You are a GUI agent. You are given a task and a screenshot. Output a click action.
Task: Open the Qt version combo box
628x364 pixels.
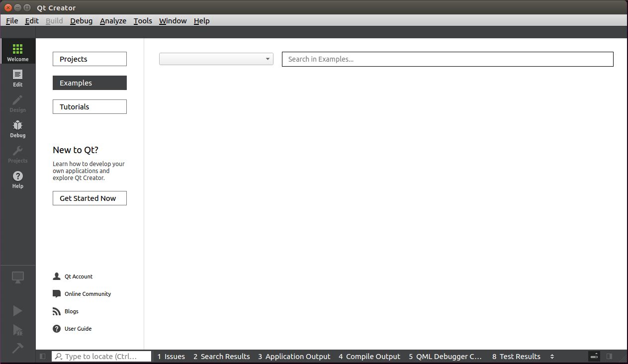[216, 59]
